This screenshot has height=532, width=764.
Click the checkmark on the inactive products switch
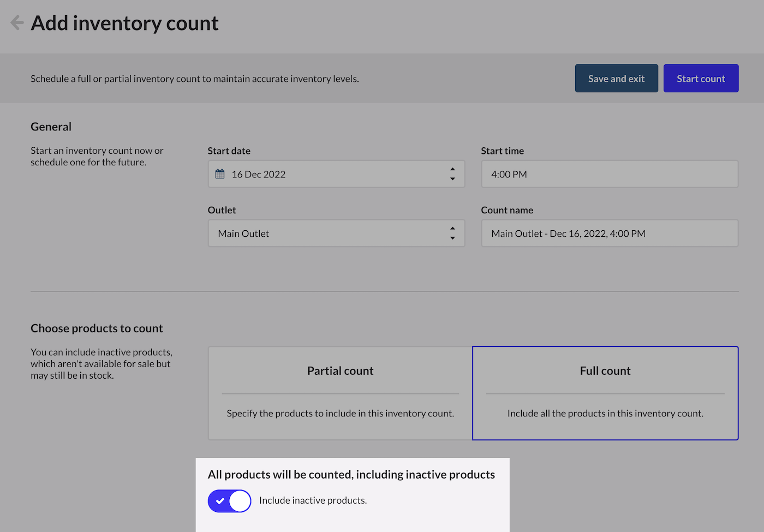(220, 501)
